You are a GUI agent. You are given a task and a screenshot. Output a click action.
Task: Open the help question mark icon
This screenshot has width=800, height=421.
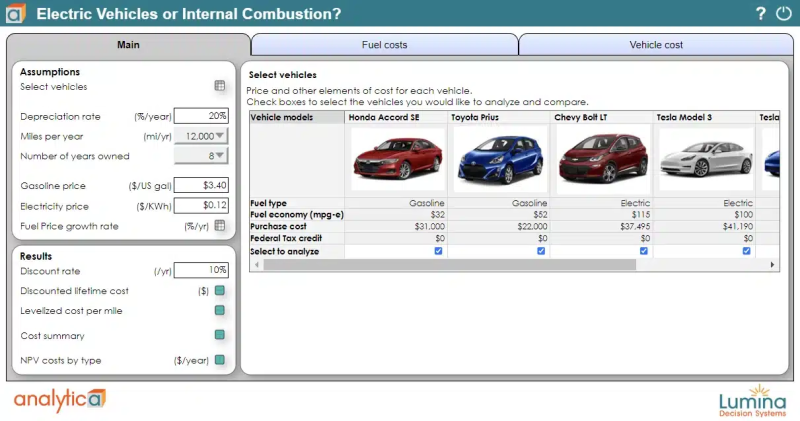tap(761, 13)
